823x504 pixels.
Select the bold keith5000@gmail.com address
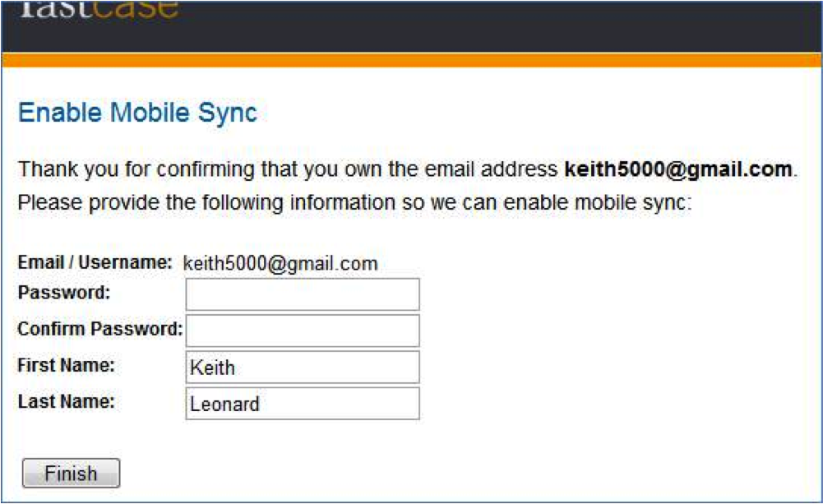678,170
